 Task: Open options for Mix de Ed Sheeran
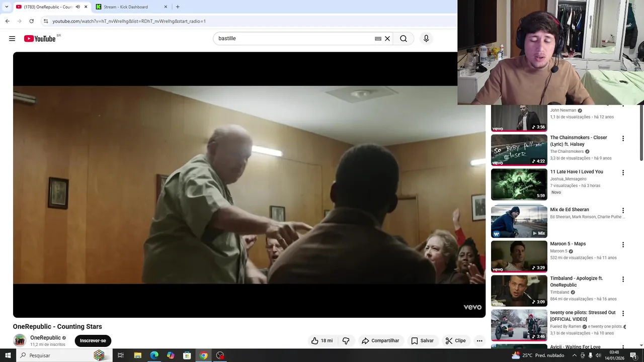click(x=623, y=211)
